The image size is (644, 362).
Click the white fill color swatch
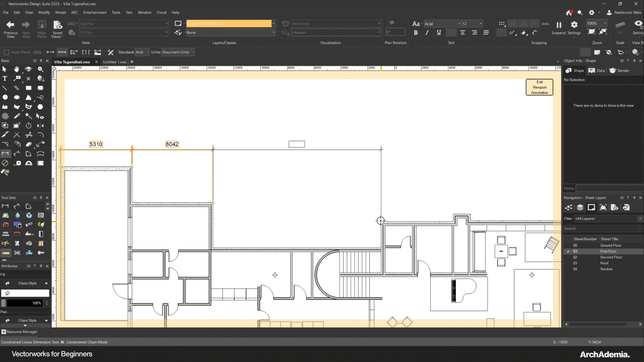pos(25,293)
